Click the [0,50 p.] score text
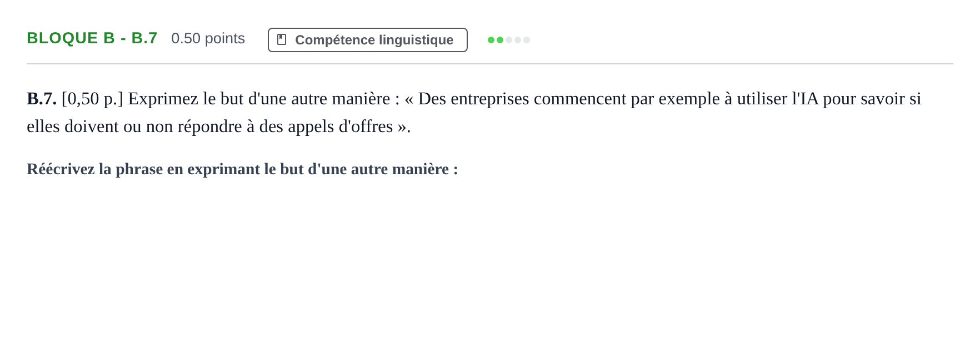 click(92, 99)
